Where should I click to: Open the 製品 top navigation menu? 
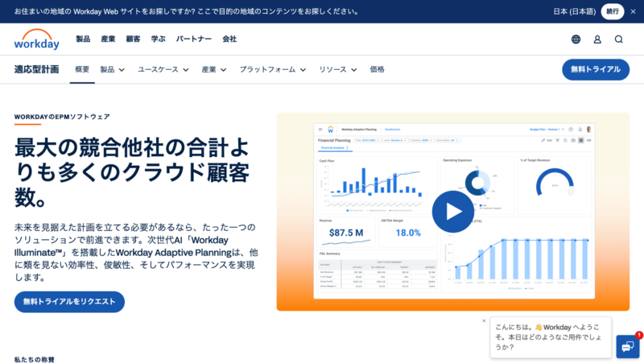click(83, 39)
